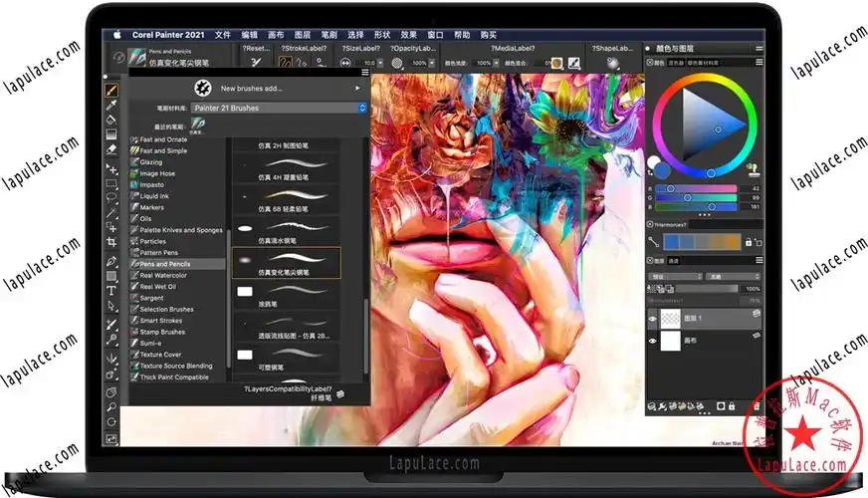Click the clone color stamp icon

click(753, 168)
